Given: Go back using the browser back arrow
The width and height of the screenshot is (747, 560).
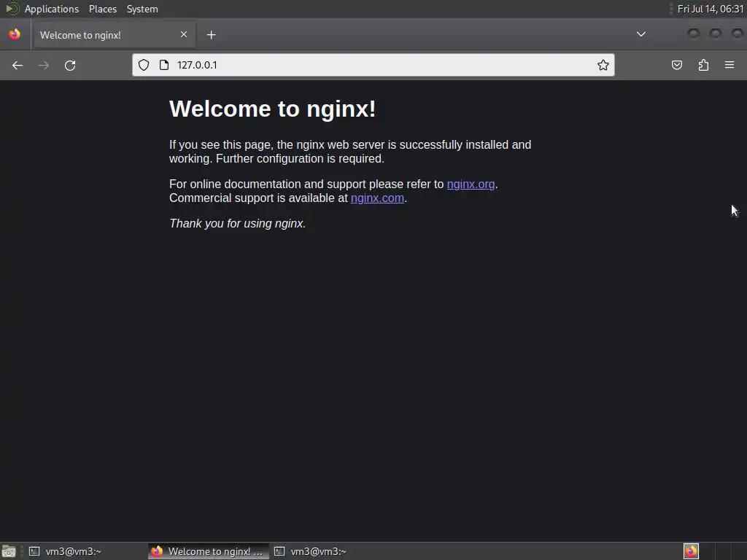Looking at the screenshot, I should (x=18, y=65).
